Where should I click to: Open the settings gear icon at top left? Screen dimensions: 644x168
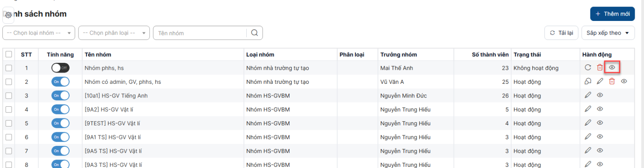pos(8,15)
